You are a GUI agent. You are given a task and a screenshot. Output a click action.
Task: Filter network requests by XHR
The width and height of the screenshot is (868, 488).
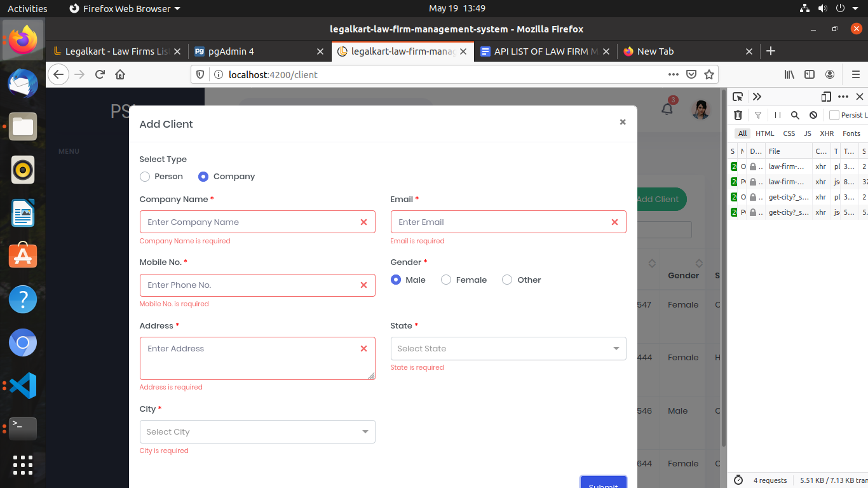tap(826, 133)
